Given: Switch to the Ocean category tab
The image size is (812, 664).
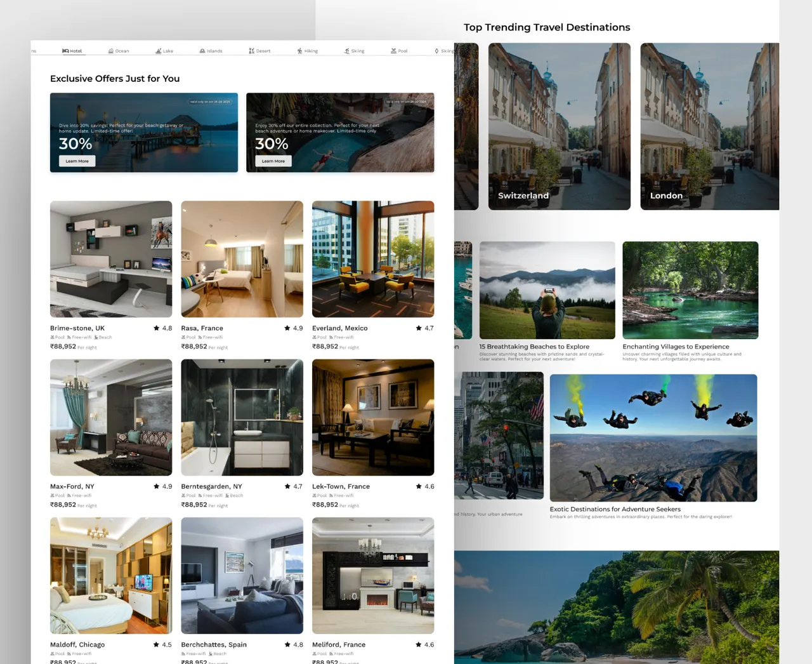Looking at the screenshot, I should pos(119,51).
